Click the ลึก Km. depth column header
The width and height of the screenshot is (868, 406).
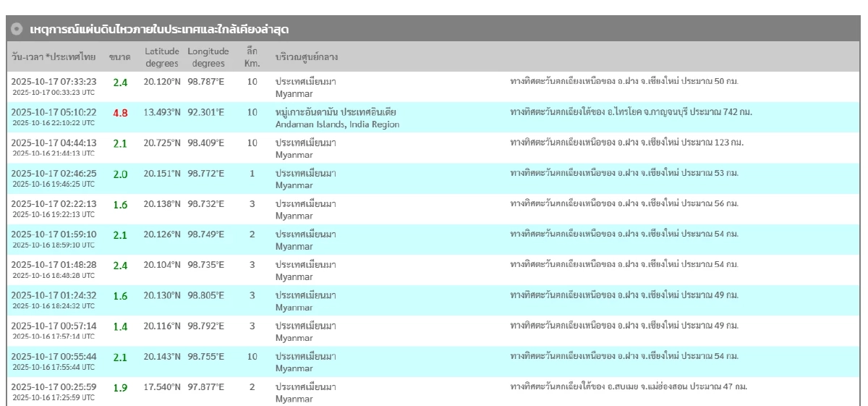tap(252, 56)
